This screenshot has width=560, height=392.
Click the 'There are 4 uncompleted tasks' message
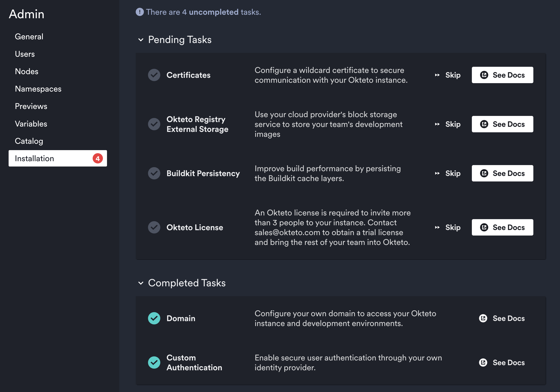[x=203, y=12]
